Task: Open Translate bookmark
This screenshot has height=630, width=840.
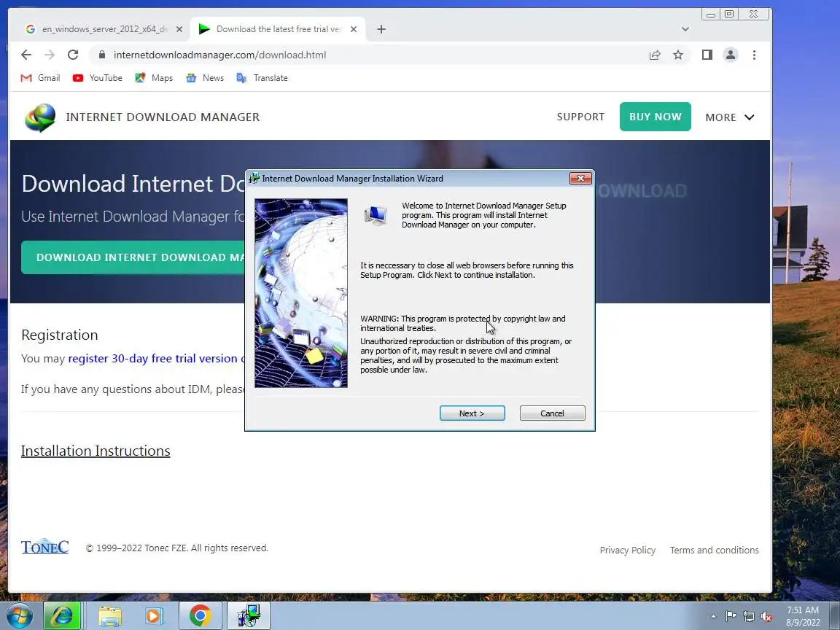Action: 262,78
